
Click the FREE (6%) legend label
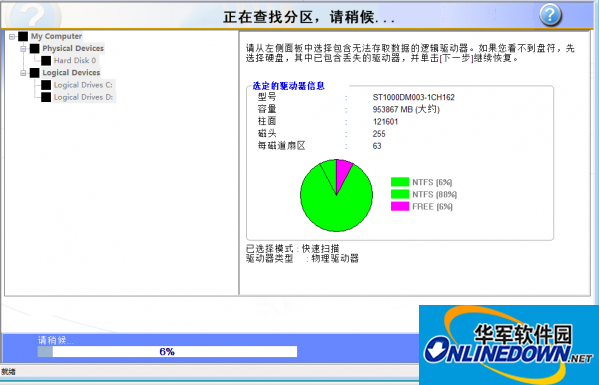click(x=432, y=207)
